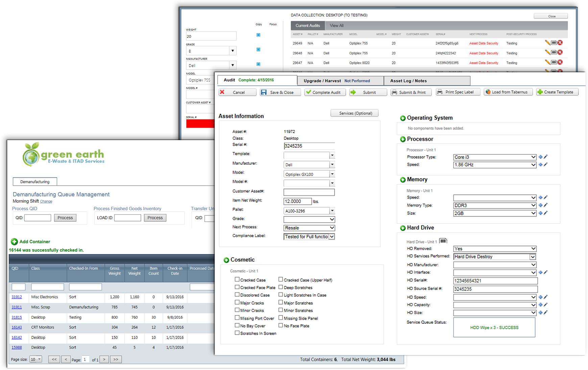This screenshot has height=370, width=588.
Task: Click the blue plus icon beside HD Interface
Action: 540,272
